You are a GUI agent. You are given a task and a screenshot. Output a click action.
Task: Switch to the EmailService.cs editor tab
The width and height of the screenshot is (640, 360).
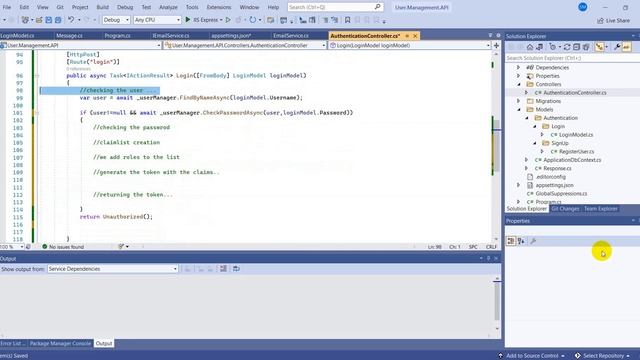coord(291,36)
